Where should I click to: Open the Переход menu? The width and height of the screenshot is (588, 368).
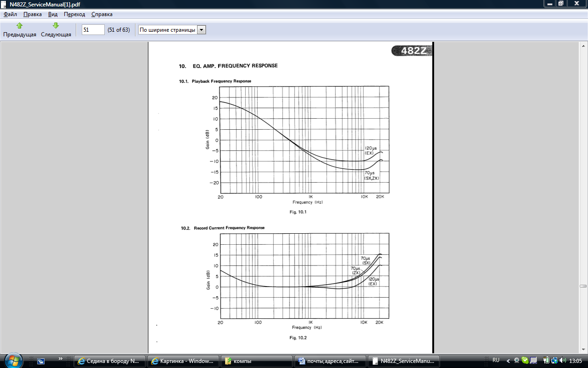(x=74, y=14)
